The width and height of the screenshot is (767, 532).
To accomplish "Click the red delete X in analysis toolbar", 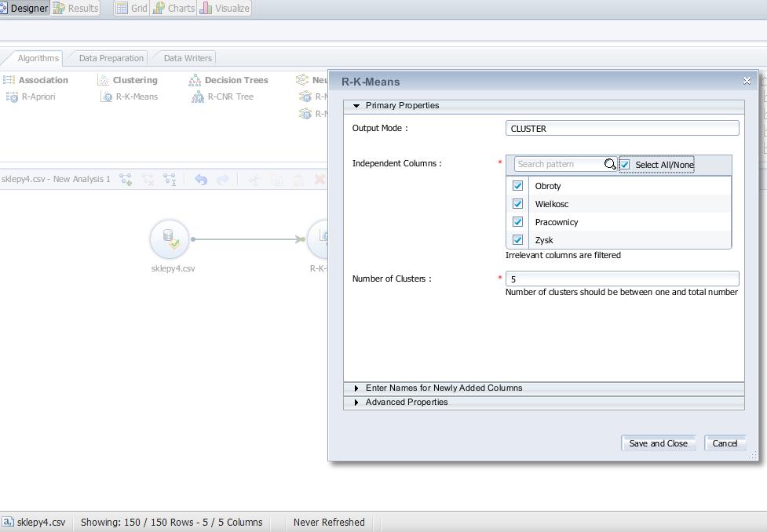I will [320, 180].
